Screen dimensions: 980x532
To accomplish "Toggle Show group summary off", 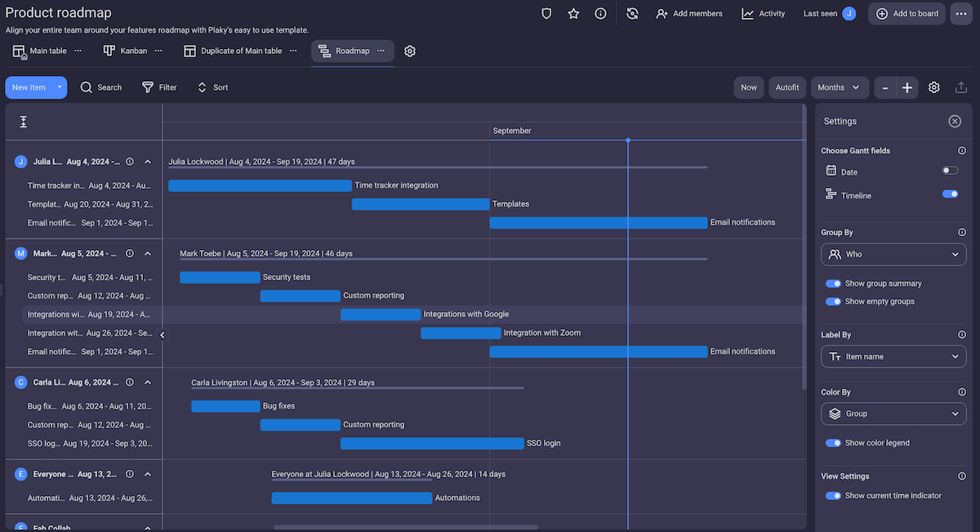I will click(x=833, y=284).
